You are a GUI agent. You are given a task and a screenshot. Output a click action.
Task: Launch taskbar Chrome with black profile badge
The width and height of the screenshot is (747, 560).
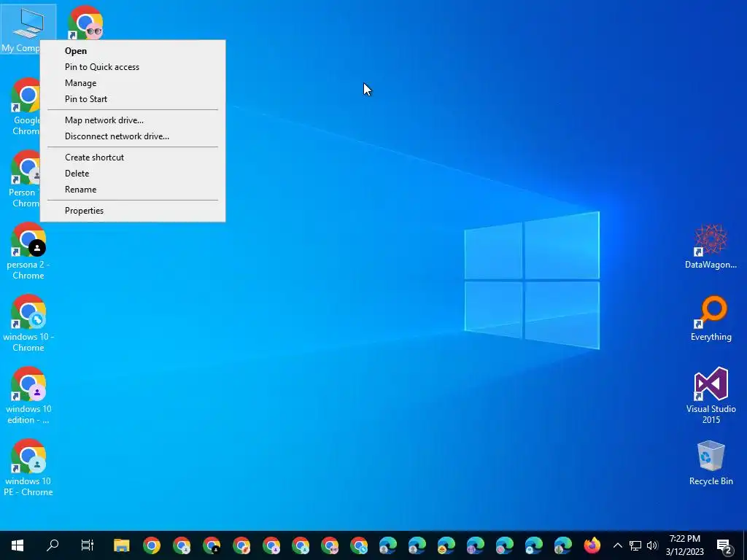point(212,545)
